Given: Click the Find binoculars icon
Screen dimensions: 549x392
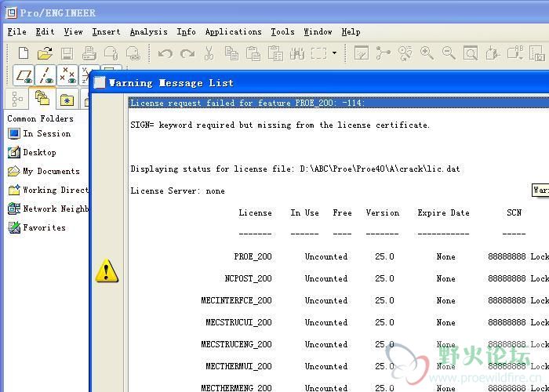Looking at the screenshot, I should 297,53.
